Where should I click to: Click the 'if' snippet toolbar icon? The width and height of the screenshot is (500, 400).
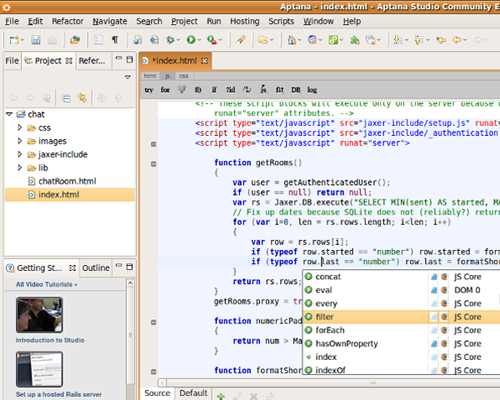214,90
